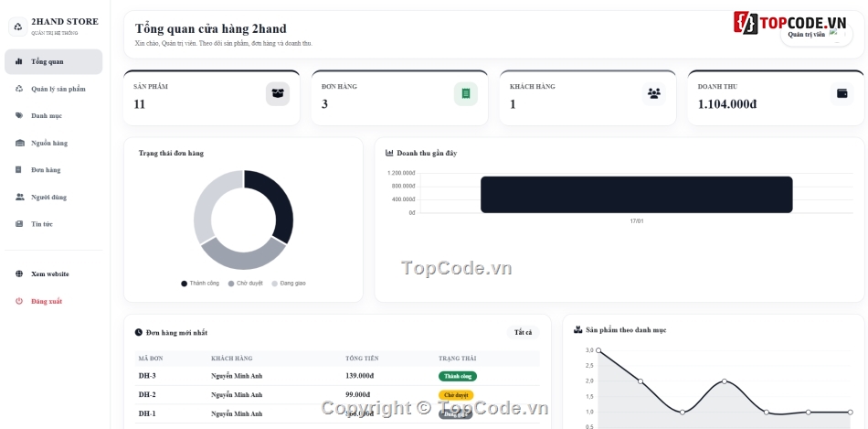Click the globe icon beside Xem website
868x429 pixels.
pos(19,273)
